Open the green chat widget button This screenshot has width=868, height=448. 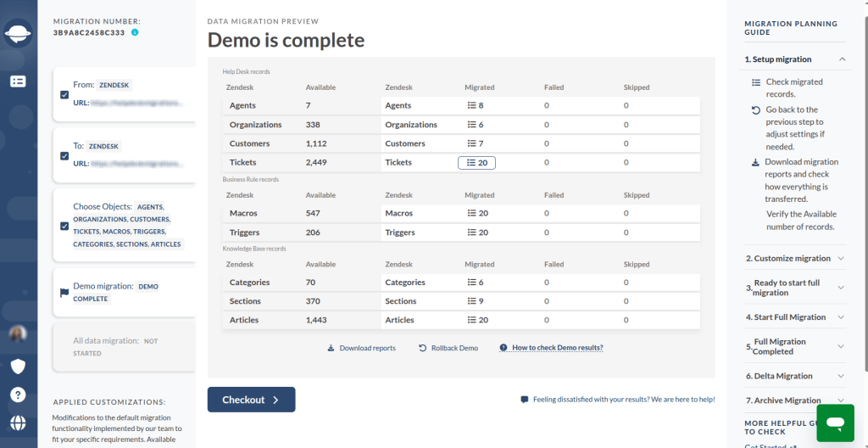tap(835, 423)
